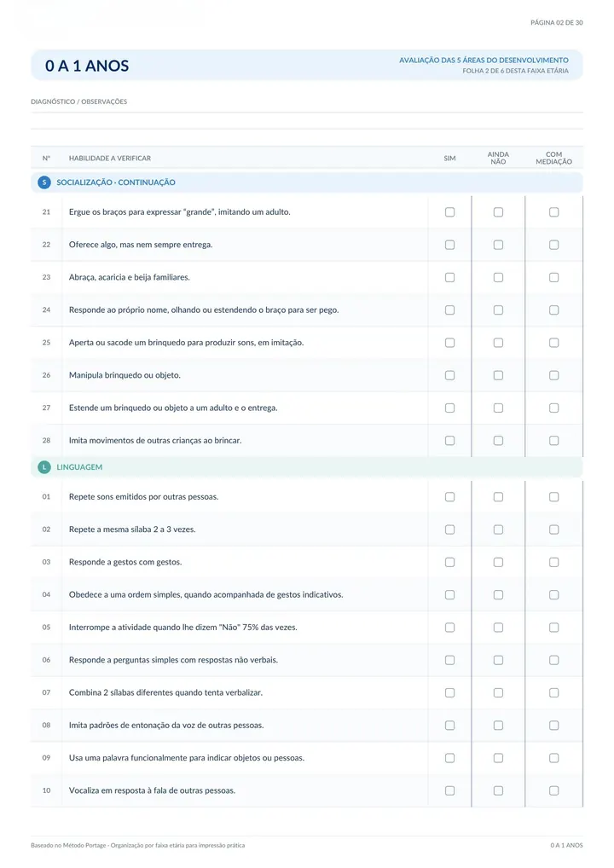This screenshot has height=868, width=614.
Task: Tick AINDA NÃO for Usa uma palavra funcionalmente
Action: pyautogui.click(x=498, y=758)
